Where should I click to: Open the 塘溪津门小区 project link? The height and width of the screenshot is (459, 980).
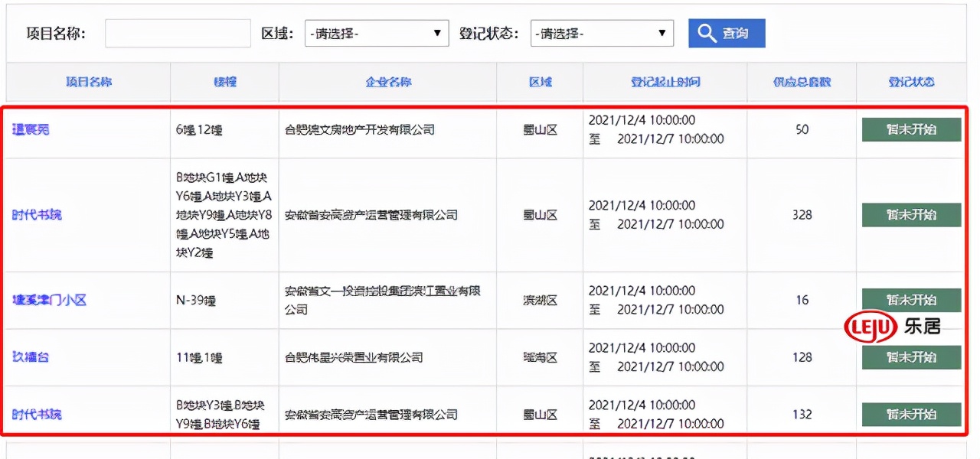click(50, 300)
